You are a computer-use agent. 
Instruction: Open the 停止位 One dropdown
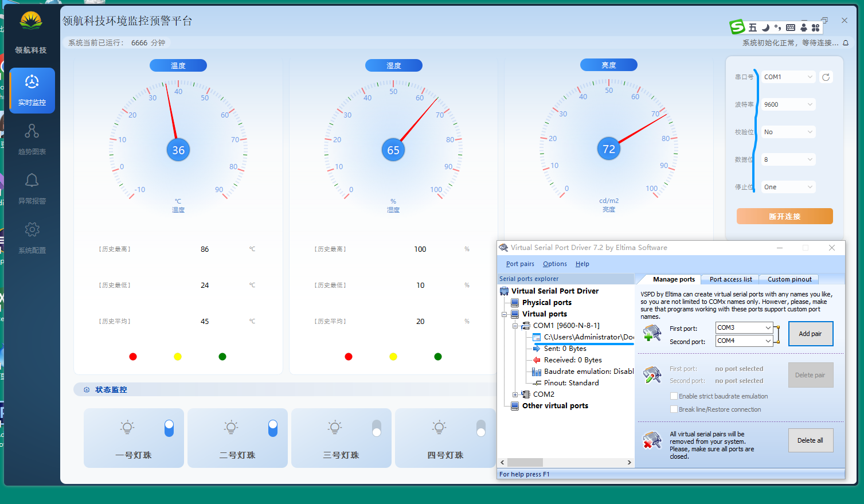click(788, 187)
